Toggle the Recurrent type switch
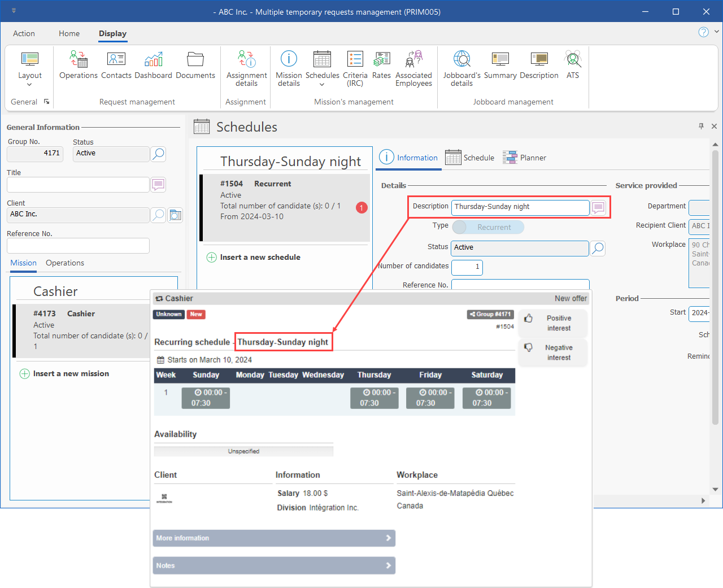This screenshot has height=588, width=723. pyautogui.click(x=488, y=227)
